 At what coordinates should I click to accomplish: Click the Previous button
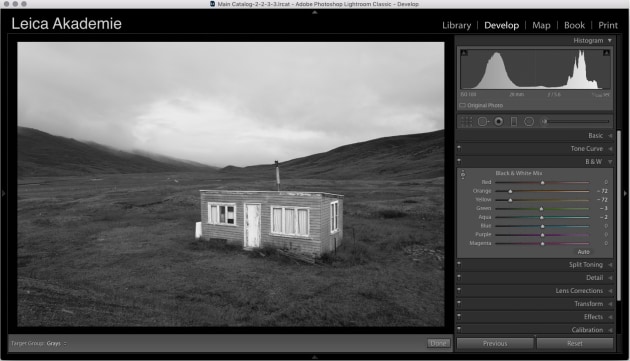tap(495, 343)
